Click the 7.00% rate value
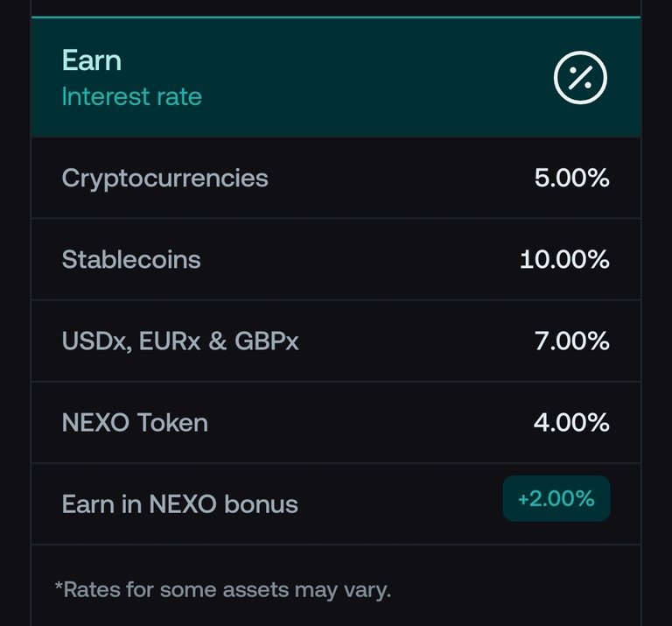672x626 pixels. [571, 341]
